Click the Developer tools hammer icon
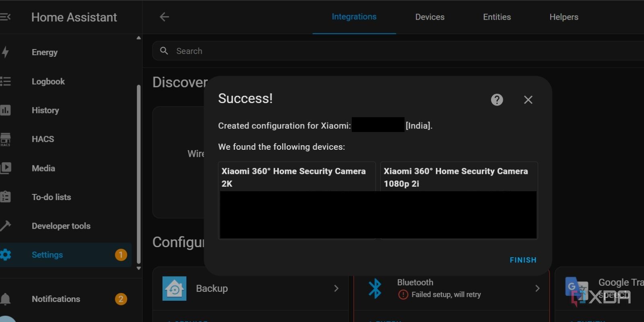644x322 pixels. click(5, 226)
